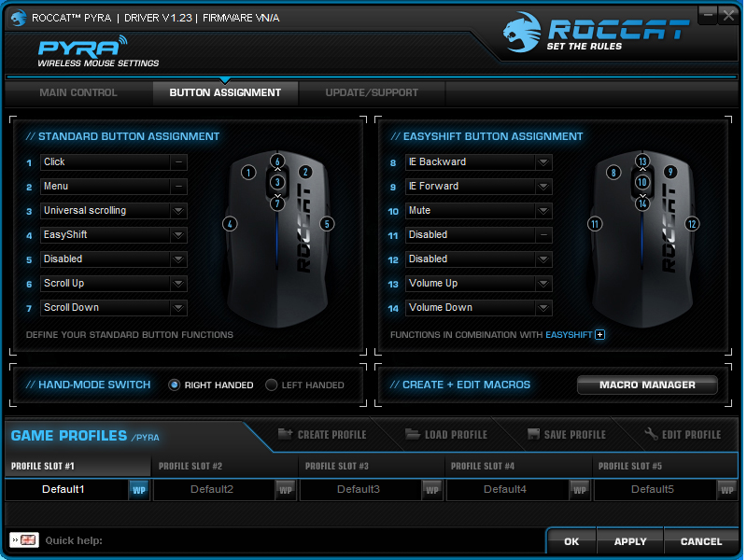
Task: Select EasyShift side marker 11
Action: 595,224
